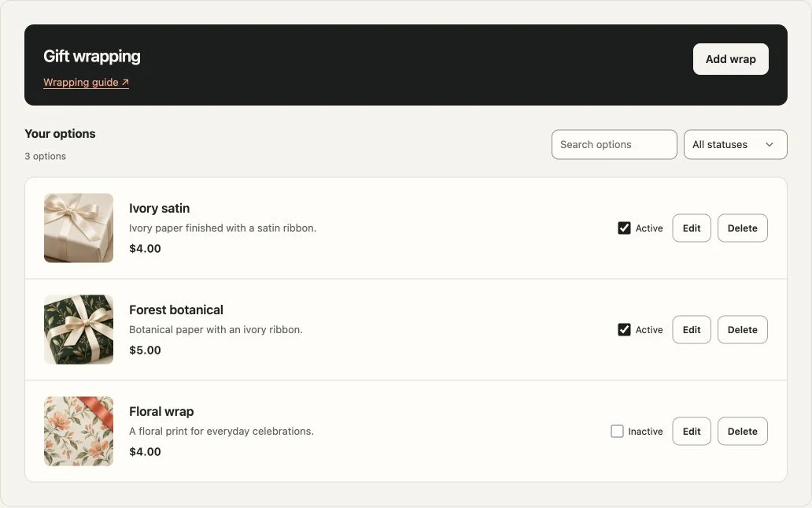Click "Ivory paper finished with a satin ribbon."
The width and height of the screenshot is (812, 508).
coord(223,228)
